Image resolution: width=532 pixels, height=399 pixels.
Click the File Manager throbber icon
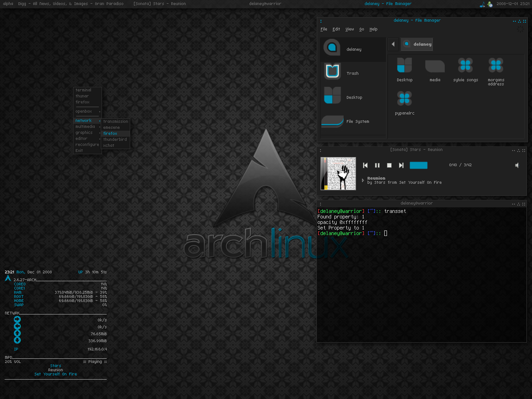(x=520, y=30)
